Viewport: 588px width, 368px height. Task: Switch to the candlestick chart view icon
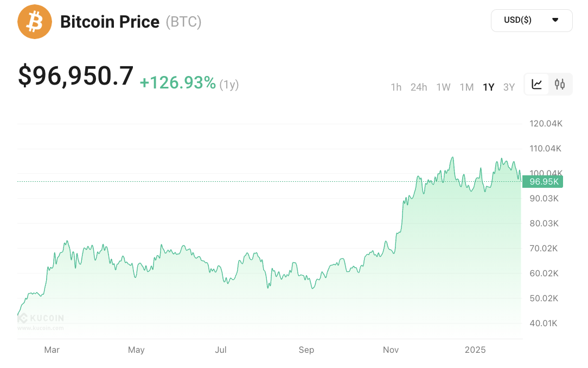[560, 84]
